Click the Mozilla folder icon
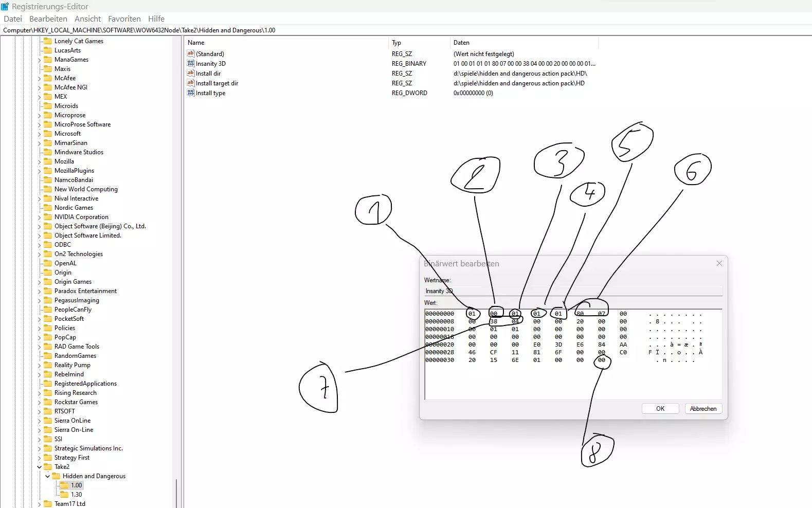 (48, 161)
